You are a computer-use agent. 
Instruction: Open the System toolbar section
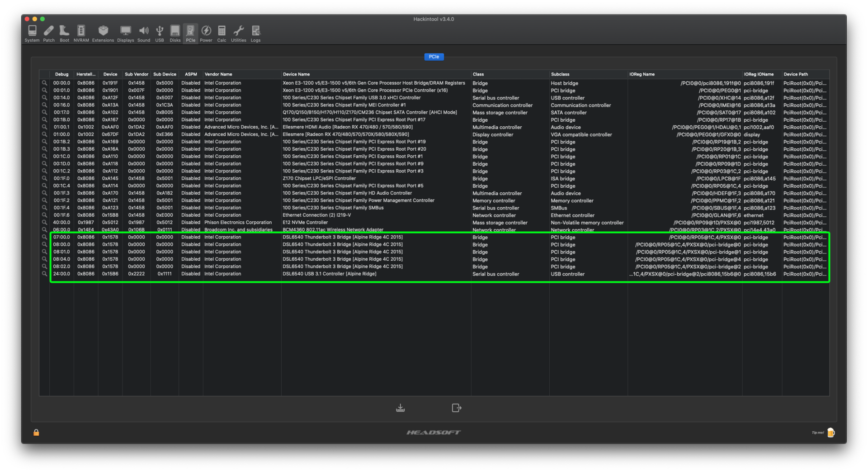(32, 33)
